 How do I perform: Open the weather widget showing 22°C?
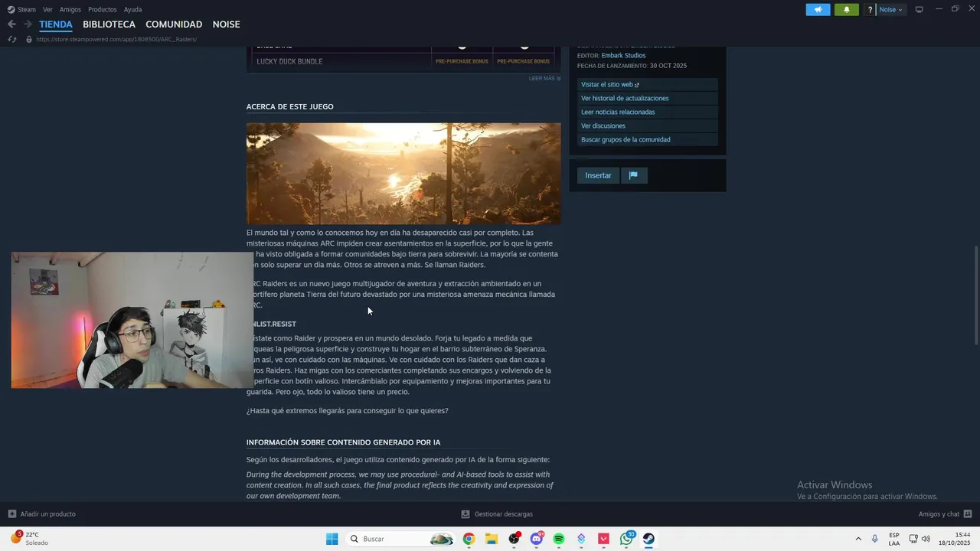pos(31,539)
